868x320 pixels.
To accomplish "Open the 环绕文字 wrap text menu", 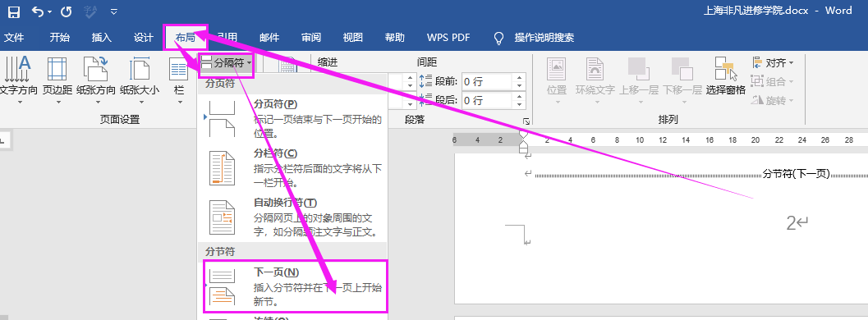I will tap(595, 80).
